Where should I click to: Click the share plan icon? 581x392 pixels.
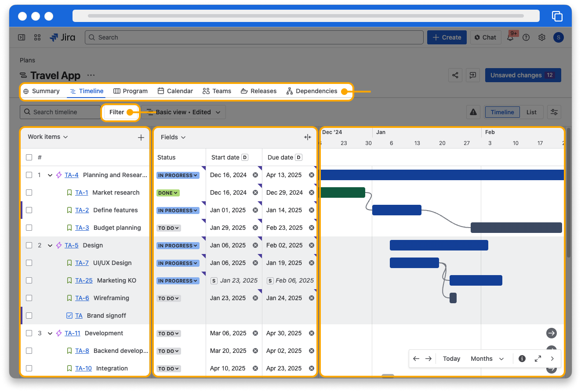point(455,75)
